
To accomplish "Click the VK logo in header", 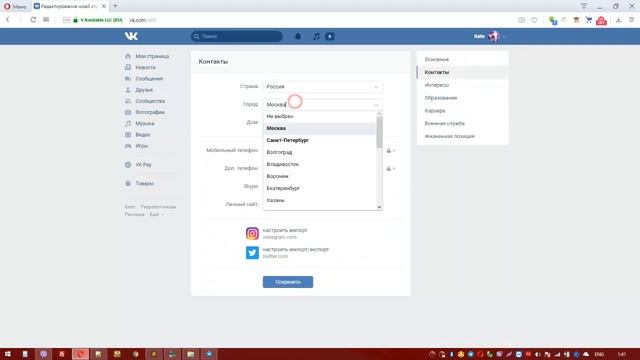I will tap(131, 36).
